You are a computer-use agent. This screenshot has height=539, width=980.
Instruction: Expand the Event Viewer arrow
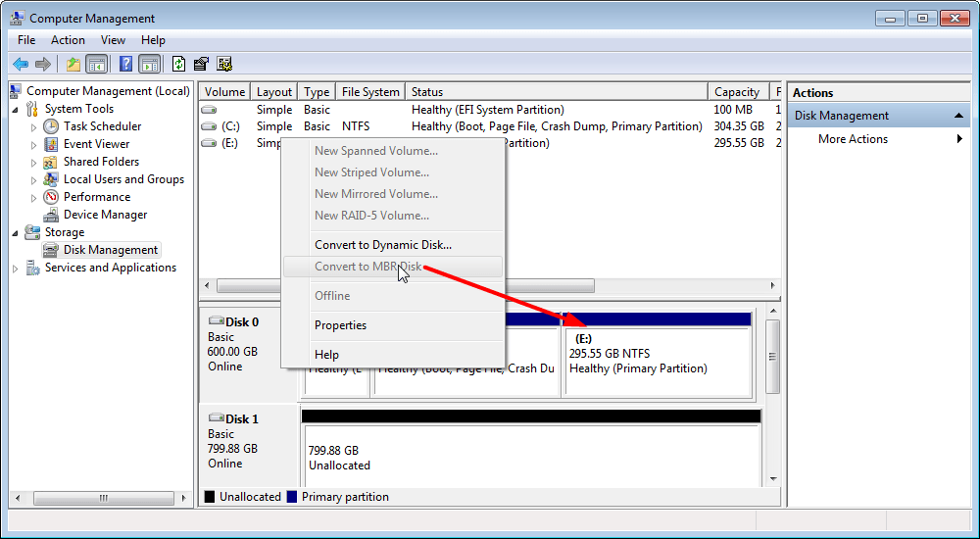(x=33, y=144)
